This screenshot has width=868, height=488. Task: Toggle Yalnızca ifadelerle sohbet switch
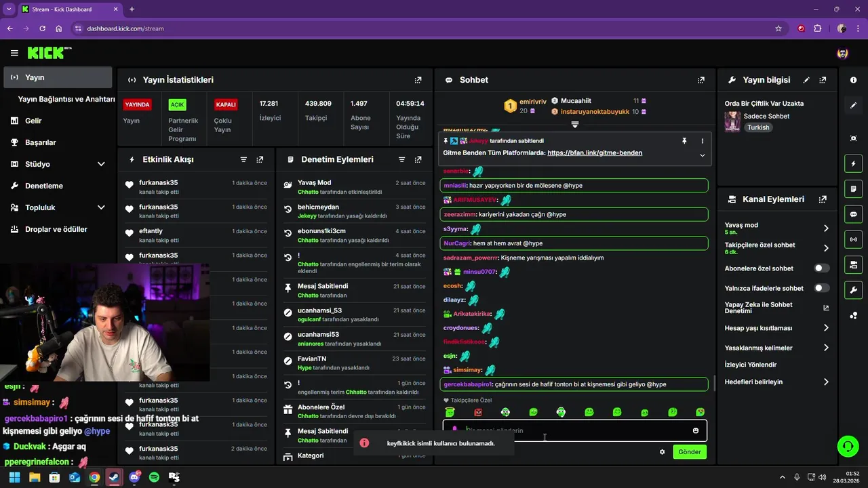pyautogui.click(x=821, y=288)
